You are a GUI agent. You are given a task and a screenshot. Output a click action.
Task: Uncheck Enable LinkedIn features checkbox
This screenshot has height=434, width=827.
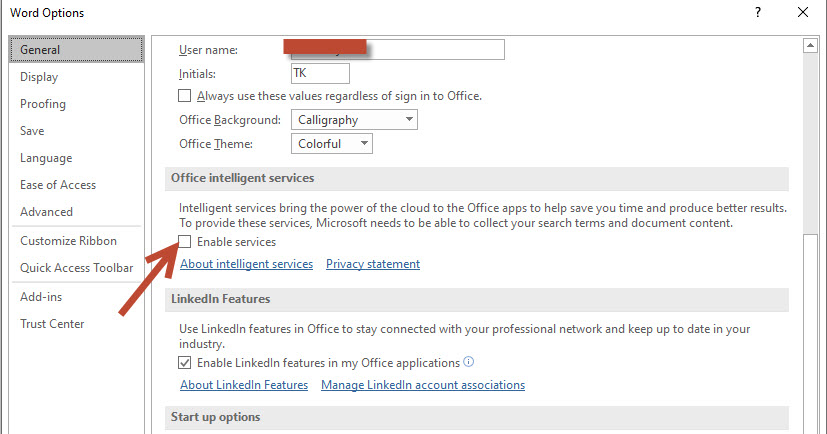tap(184, 363)
